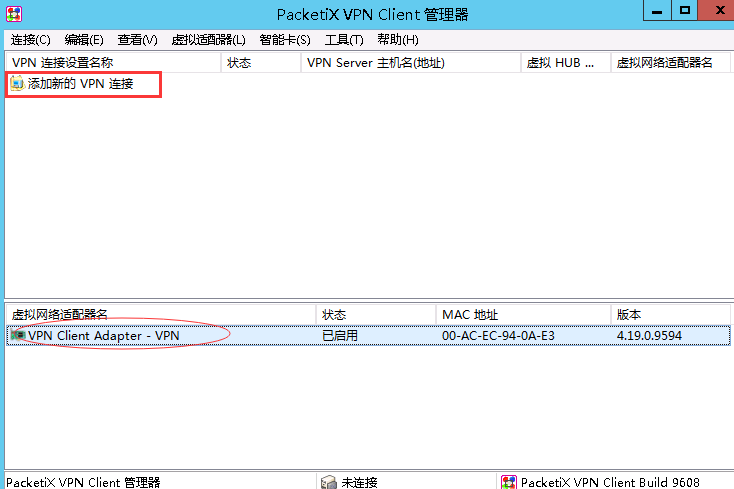Click PacketiX VPN Client Build 9608 text
This screenshot has height=489, width=734.
pyautogui.click(x=610, y=482)
